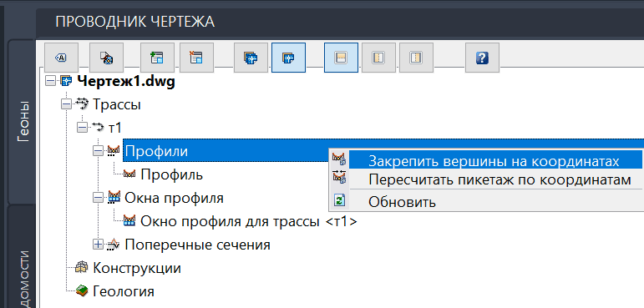Image resolution: width=644 pixels, height=308 pixels.
Task: Select Окно профиля для трассы <т1> item
Action: click(248, 221)
